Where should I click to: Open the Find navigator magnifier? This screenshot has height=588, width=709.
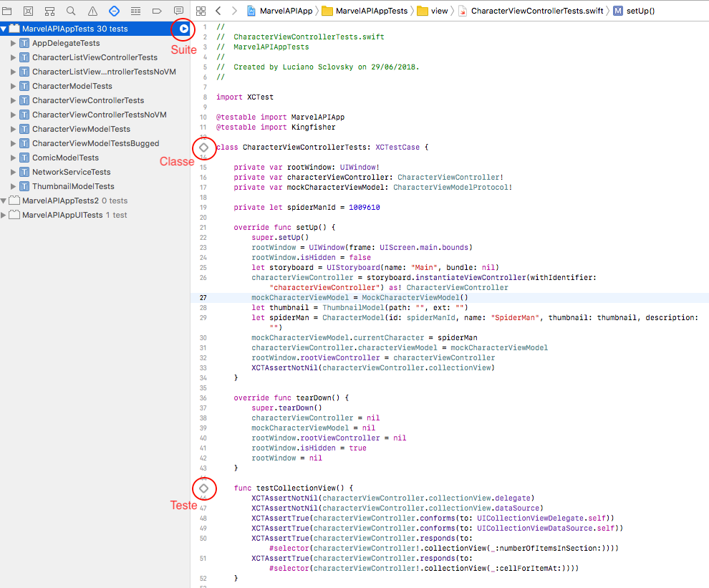tap(71, 11)
